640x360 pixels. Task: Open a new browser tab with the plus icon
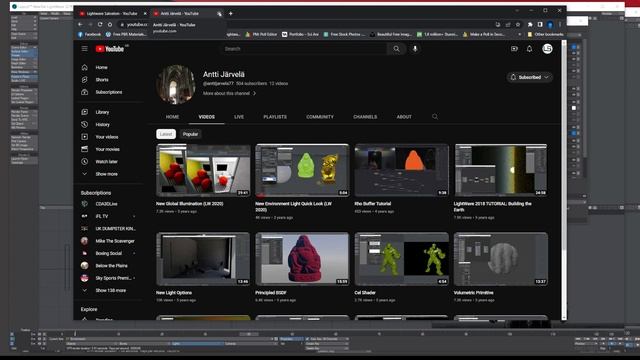point(231,13)
